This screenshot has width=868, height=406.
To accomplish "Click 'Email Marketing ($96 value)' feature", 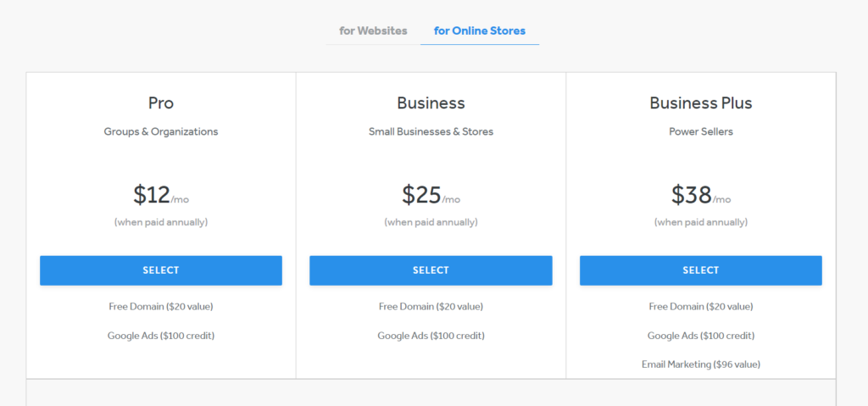I will (701, 364).
